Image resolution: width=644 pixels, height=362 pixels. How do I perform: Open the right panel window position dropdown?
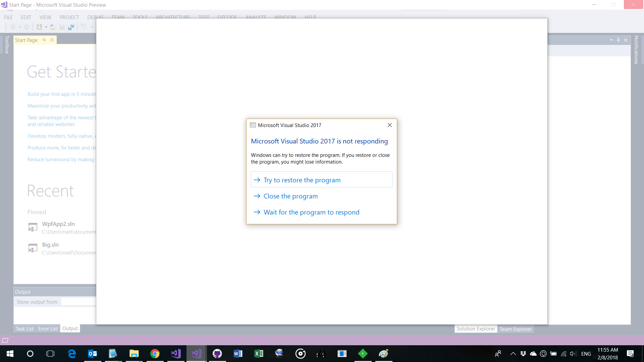(611, 40)
